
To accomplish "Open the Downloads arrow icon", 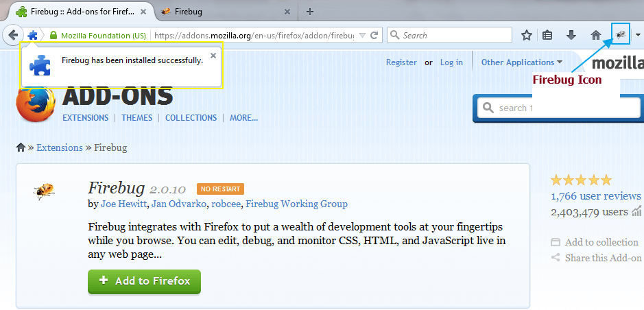I will (x=571, y=36).
